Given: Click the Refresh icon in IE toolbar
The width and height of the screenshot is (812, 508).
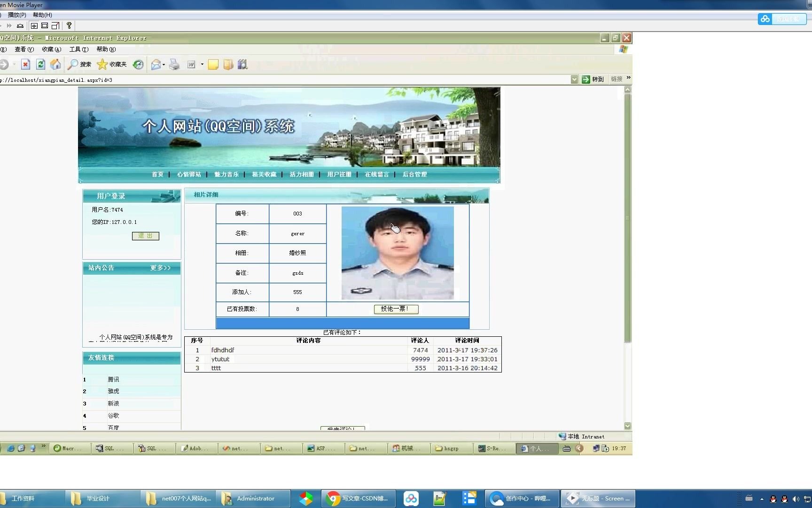Looking at the screenshot, I should coord(40,64).
